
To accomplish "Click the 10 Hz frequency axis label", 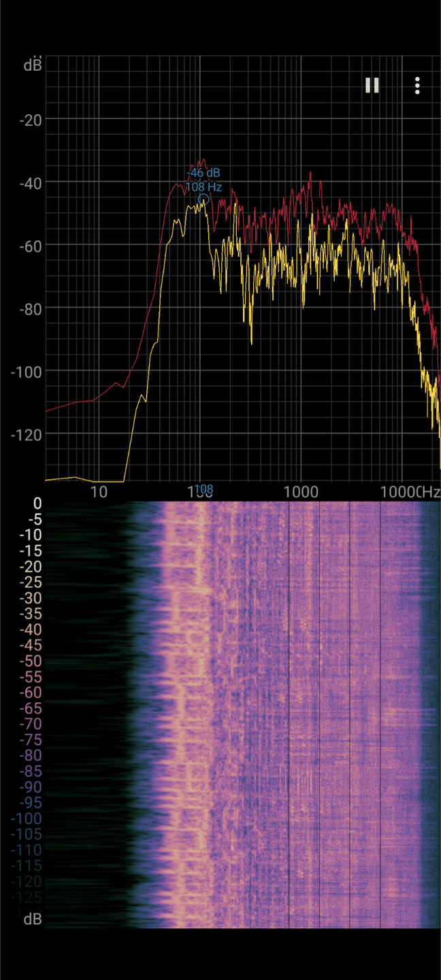I will [x=99, y=492].
